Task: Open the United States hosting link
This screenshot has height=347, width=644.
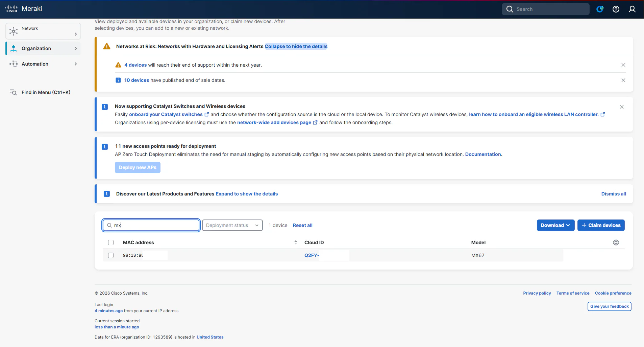Action: 210,337
